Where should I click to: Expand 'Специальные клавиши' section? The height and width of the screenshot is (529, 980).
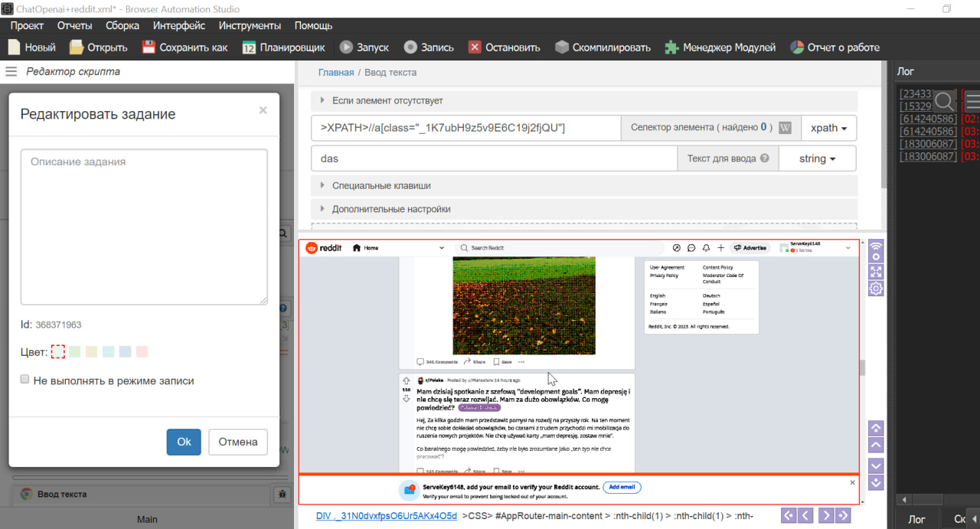point(381,185)
